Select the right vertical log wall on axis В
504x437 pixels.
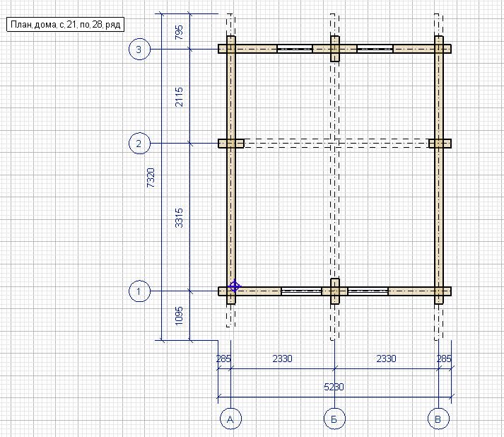(x=439, y=170)
